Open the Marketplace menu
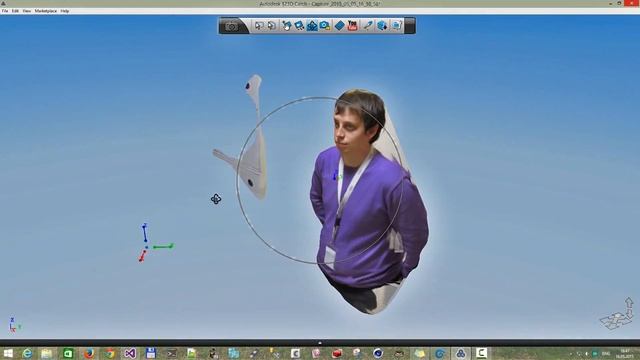 (x=46, y=11)
